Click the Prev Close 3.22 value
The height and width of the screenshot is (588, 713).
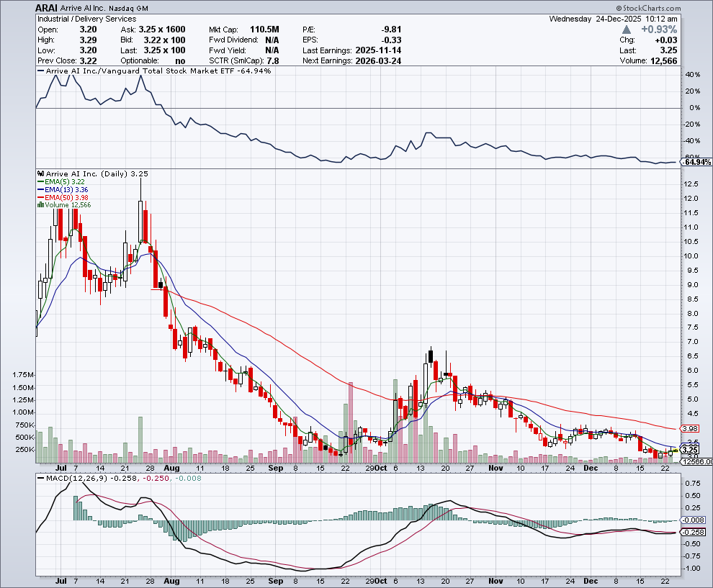pyautogui.click(x=88, y=61)
